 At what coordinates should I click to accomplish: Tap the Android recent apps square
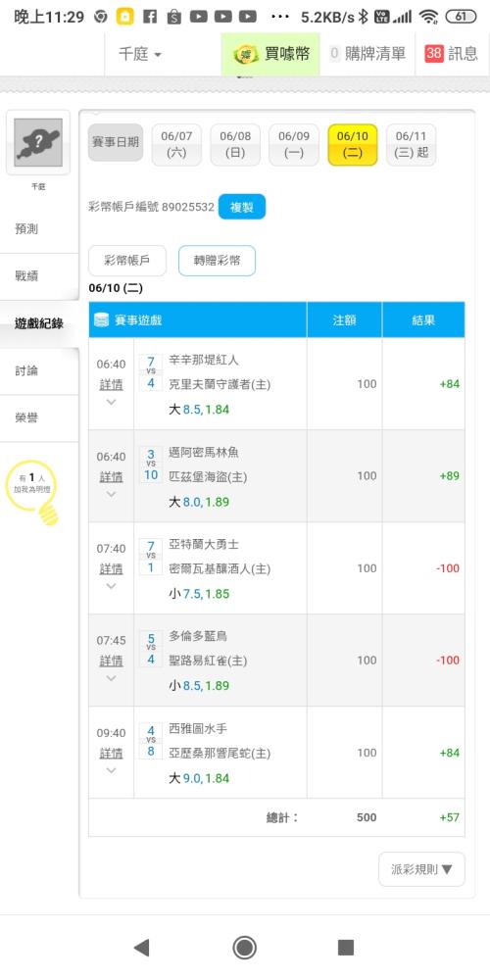(346, 948)
